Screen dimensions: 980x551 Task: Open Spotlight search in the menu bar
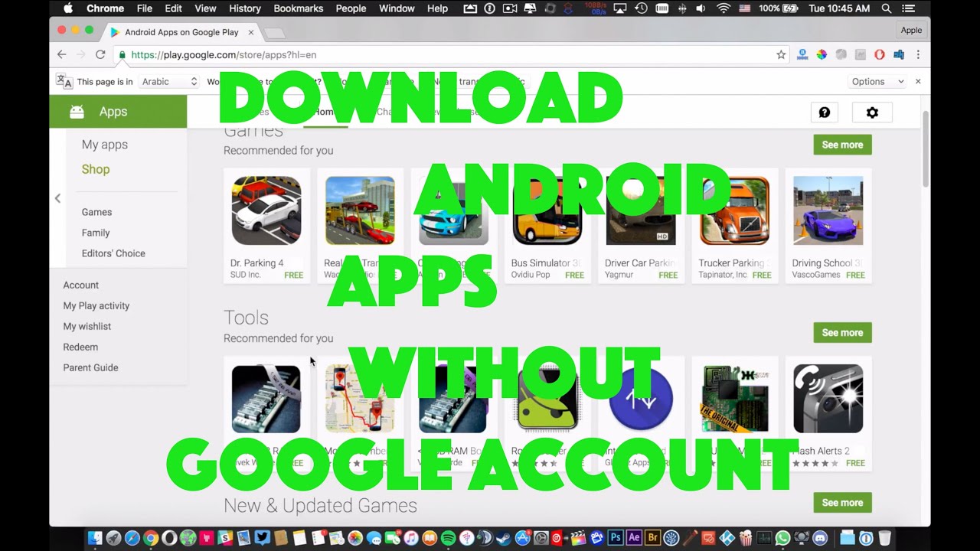886,8
